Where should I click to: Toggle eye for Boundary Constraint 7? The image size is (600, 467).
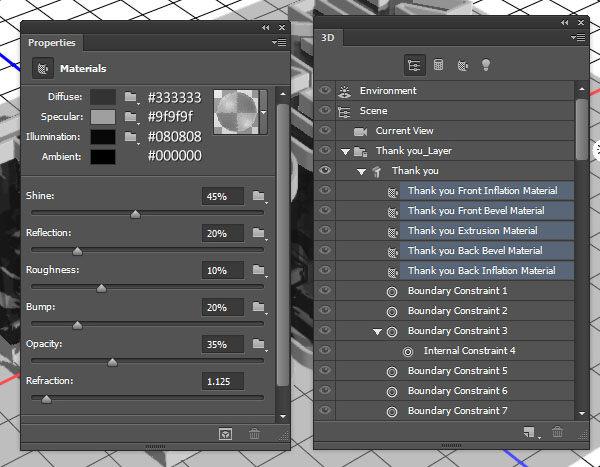tap(325, 410)
